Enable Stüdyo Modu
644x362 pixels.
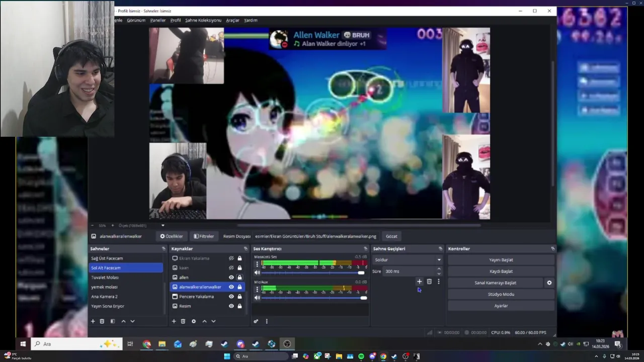pos(501,294)
